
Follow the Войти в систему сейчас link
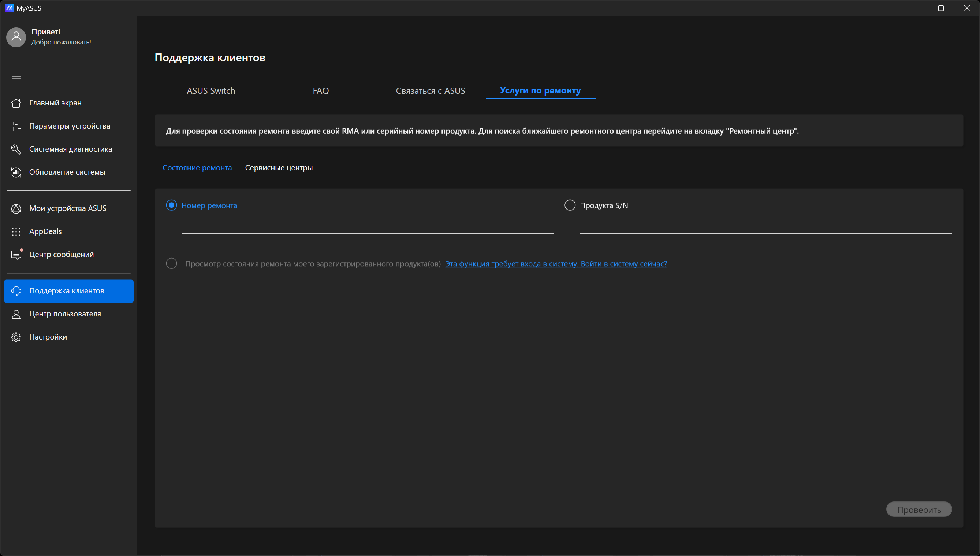[x=556, y=264]
